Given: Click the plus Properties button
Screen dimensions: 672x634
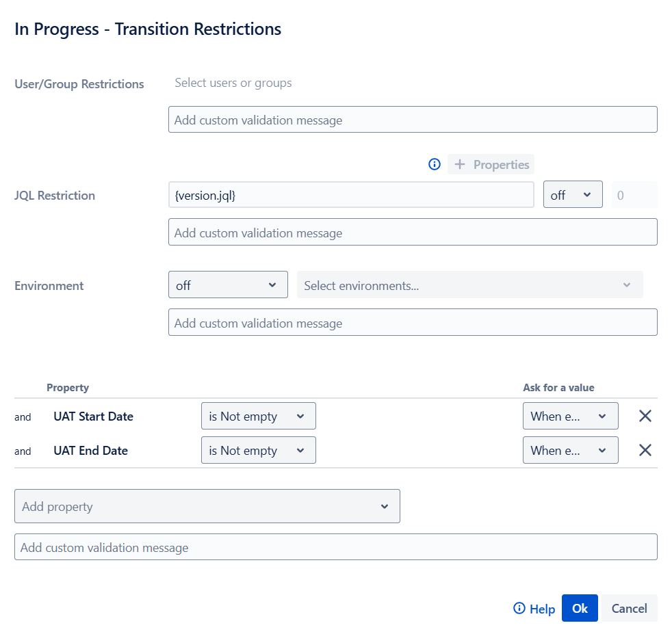Looking at the screenshot, I should point(491,164).
